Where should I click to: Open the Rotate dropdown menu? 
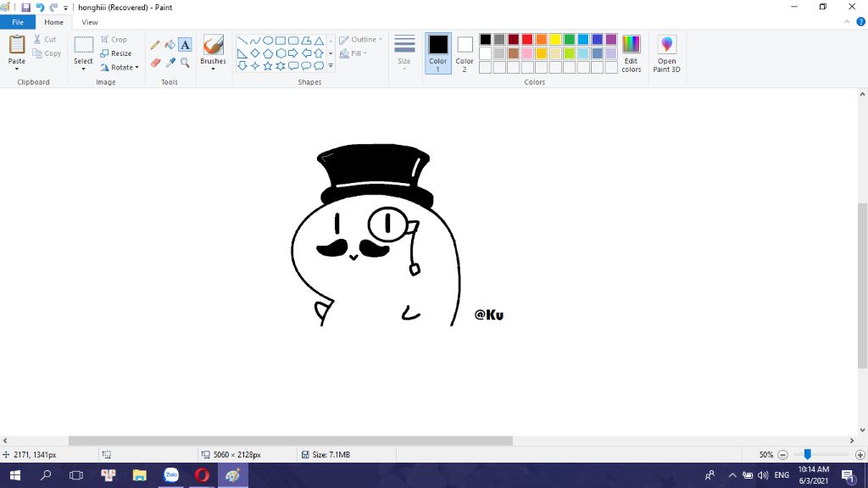(136, 68)
